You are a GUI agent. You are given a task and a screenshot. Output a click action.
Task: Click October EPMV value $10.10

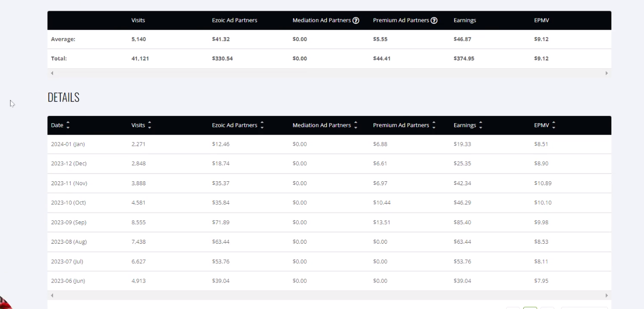pos(543,203)
